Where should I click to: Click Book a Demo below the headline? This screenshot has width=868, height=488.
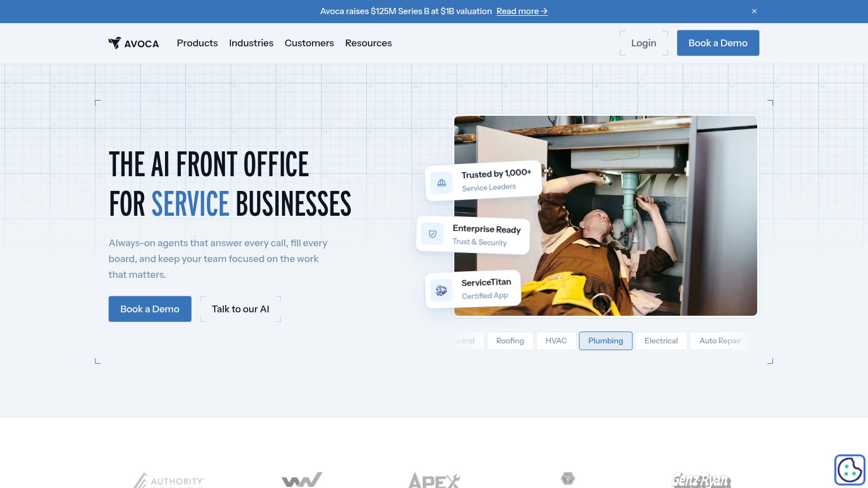[x=150, y=309]
